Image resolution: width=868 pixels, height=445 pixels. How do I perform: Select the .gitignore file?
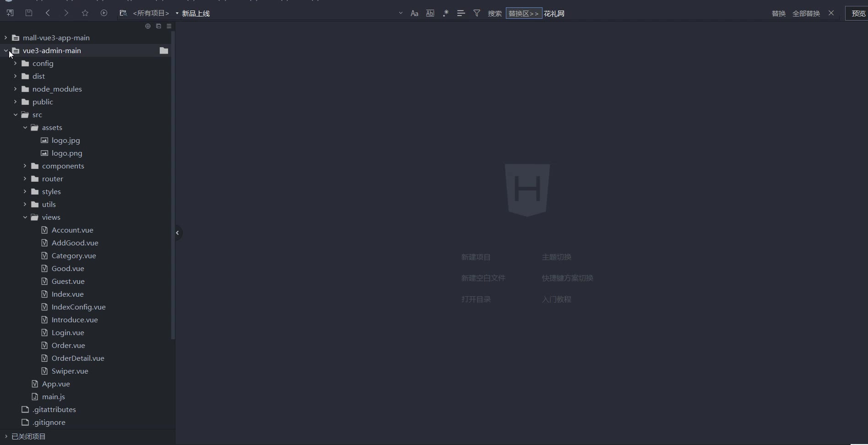pyautogui.click(x=49, y=422)
